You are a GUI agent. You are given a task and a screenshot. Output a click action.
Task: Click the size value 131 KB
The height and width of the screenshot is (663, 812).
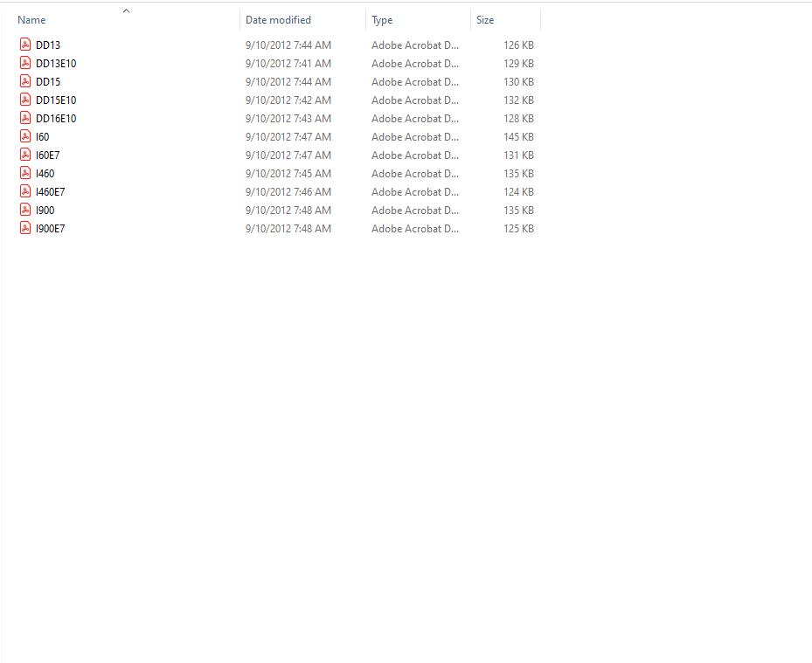[518, 155]
